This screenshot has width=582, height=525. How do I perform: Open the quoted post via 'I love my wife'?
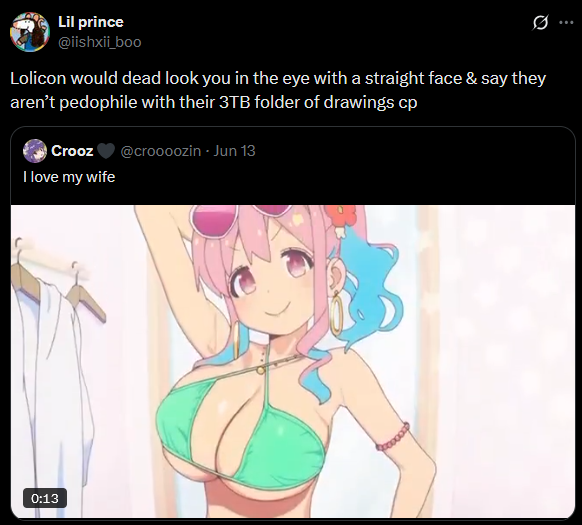69,177
